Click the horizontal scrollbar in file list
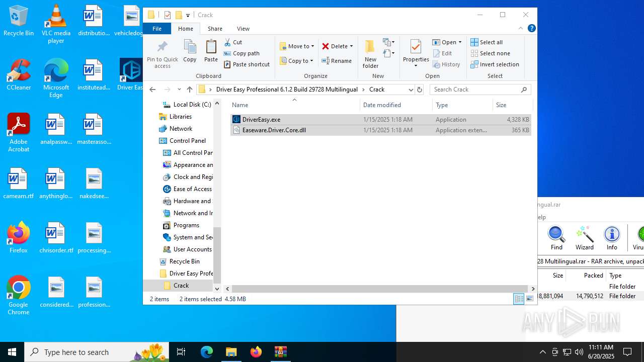Viewport: 644px width, 362px height. [380, 289]
